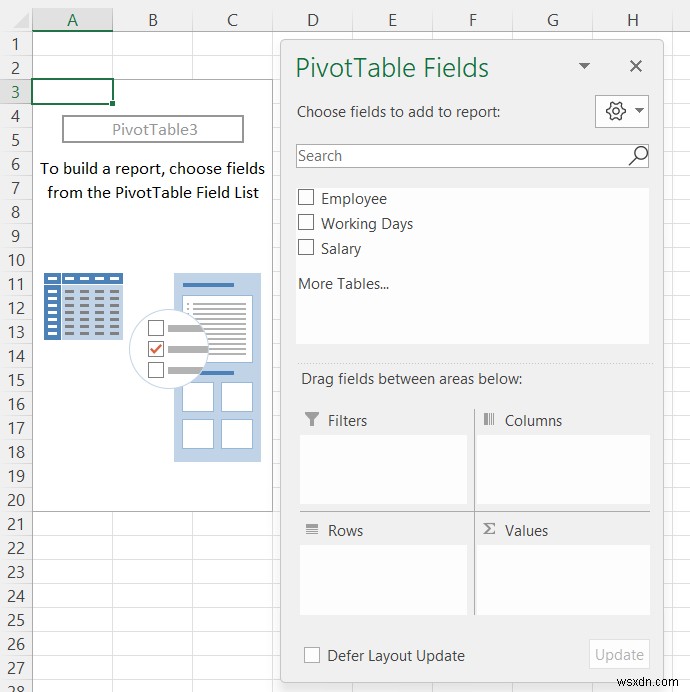Click cell B23
690x692 pixels.
pos(153,572)
